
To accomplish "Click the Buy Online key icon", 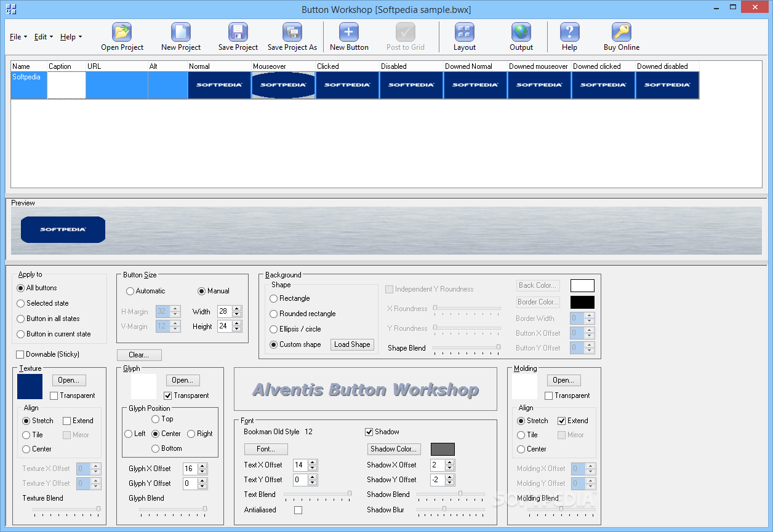I will (622, 32).
